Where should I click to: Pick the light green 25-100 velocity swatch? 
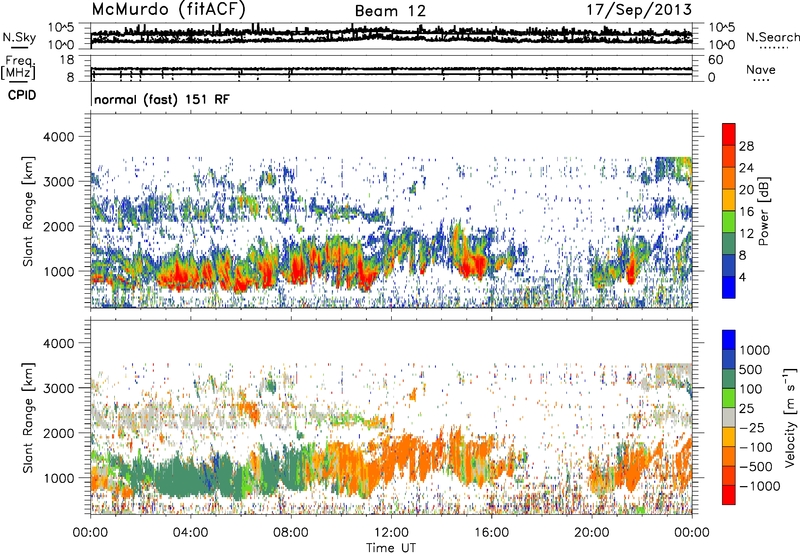point(729,398)
